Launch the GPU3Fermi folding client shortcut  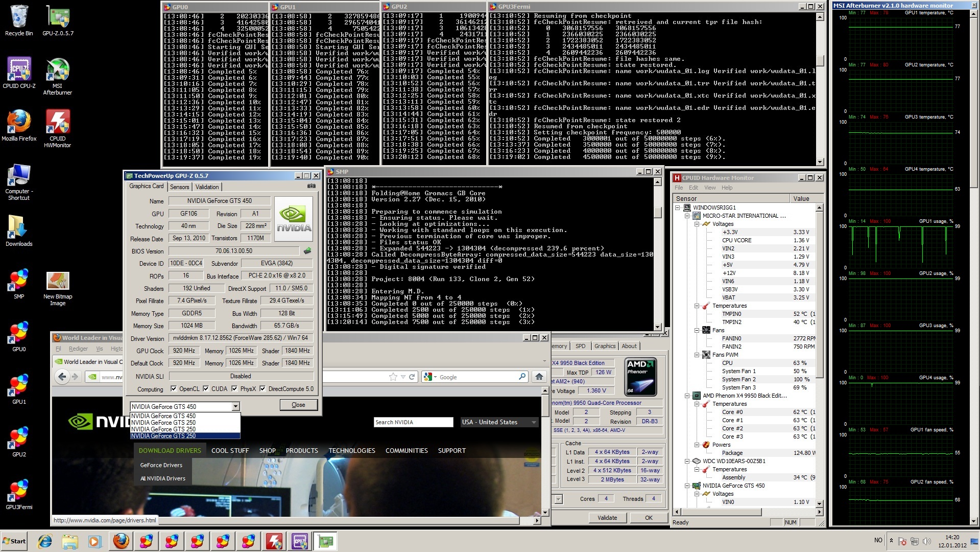pos(19,494)
